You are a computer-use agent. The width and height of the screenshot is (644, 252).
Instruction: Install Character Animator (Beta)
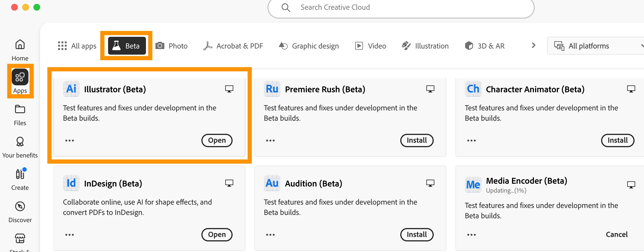tap(618, 140)
